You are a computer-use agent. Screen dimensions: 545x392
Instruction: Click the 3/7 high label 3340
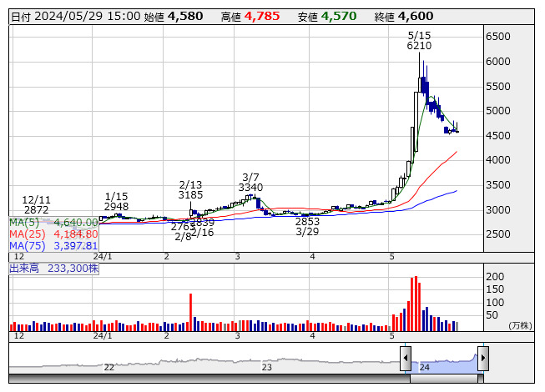click(x=250, y=188)
